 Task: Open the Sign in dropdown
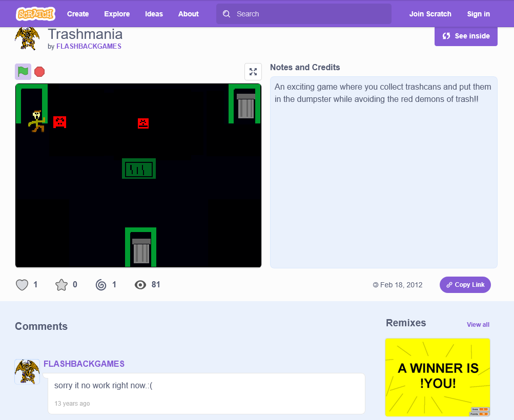[478, 14]
